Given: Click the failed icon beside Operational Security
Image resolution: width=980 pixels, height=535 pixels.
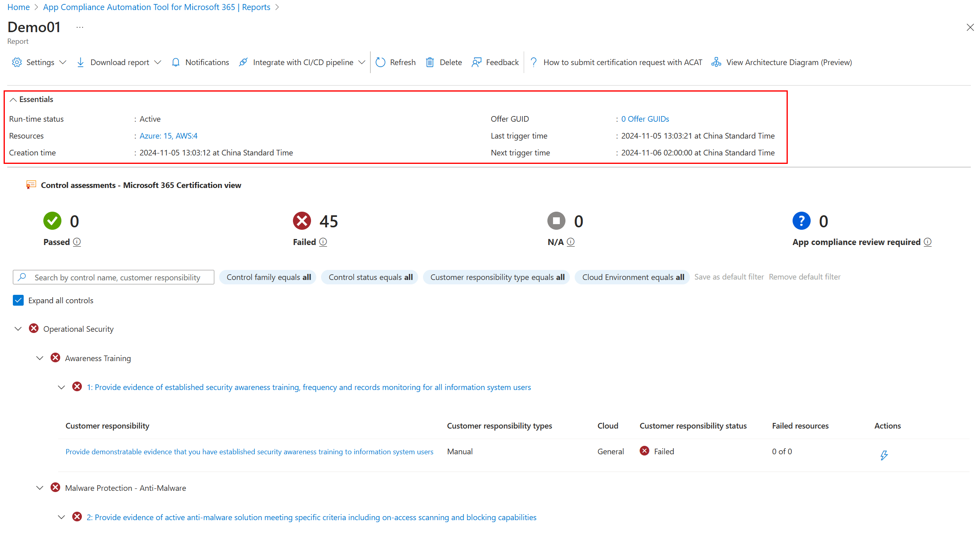Looking at the screenshot, I should point(34,329).
